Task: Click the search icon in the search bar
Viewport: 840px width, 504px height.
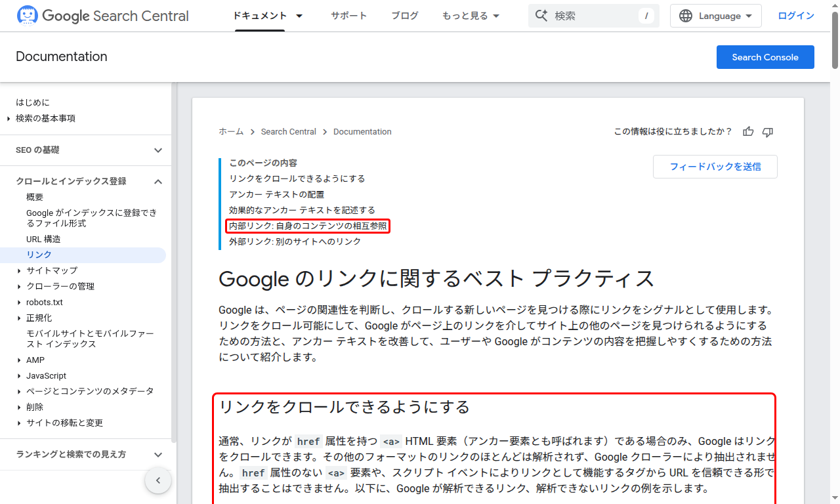Action: 541,15
